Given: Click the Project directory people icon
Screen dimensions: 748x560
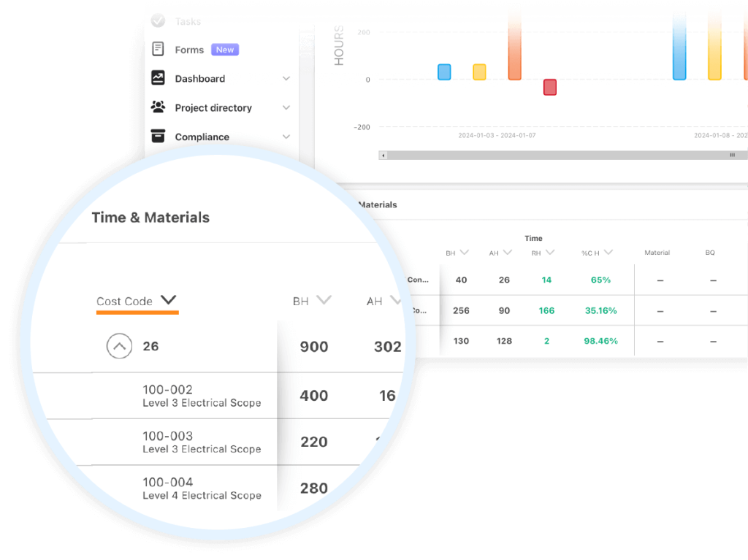Looking at the screenshot, I should coord(158,107).
